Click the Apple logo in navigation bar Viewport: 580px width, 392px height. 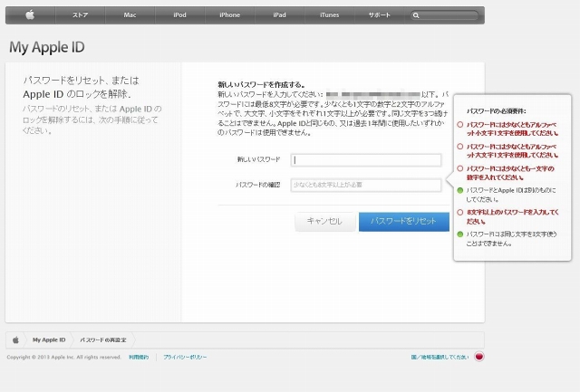(30, 15)
